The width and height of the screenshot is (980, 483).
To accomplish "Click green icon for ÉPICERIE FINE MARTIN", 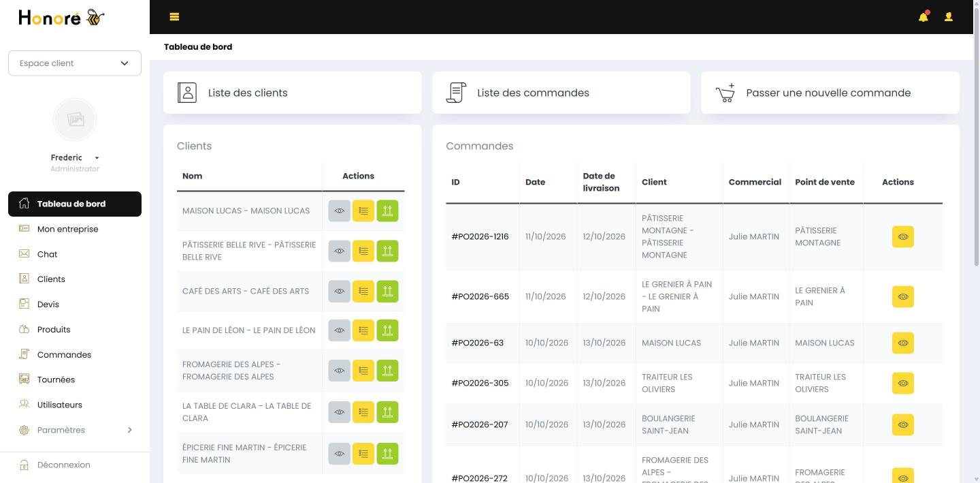I will coord(387,454).
